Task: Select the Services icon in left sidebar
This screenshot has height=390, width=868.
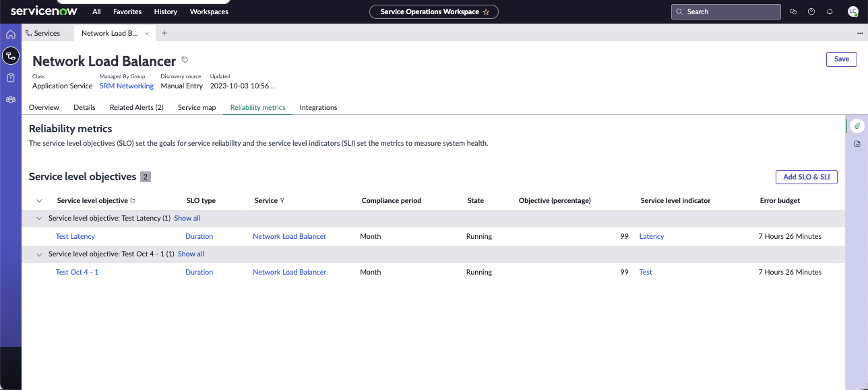Action: click(11, 55)
